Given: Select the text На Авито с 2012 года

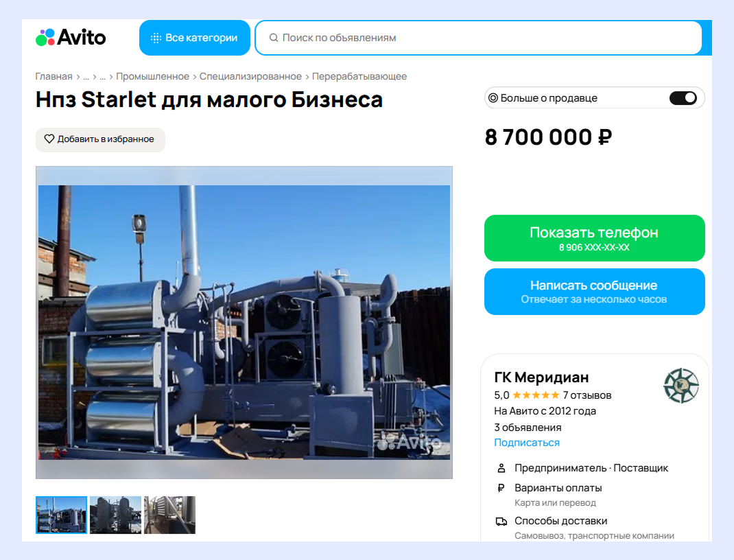Looking at the screenshot, I should coord(545,411).
